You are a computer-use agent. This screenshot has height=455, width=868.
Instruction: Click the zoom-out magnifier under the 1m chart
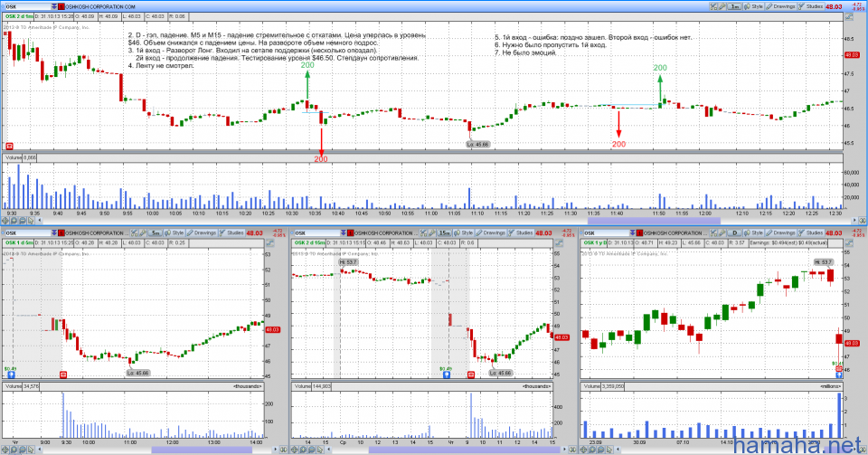pyautogui.click(x=22, y=221)
